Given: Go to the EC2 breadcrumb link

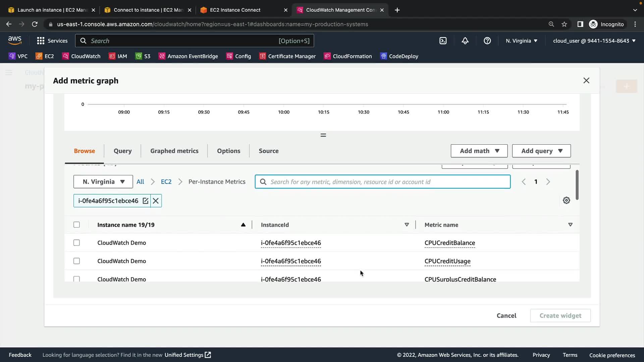Looking at the screenshot, I should (x=166, y=182).
